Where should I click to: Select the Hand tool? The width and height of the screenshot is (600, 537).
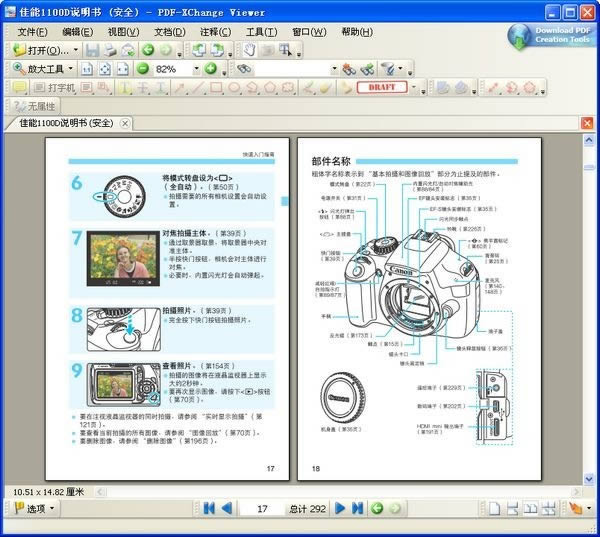pyautogui.click(x=249, y=50)
